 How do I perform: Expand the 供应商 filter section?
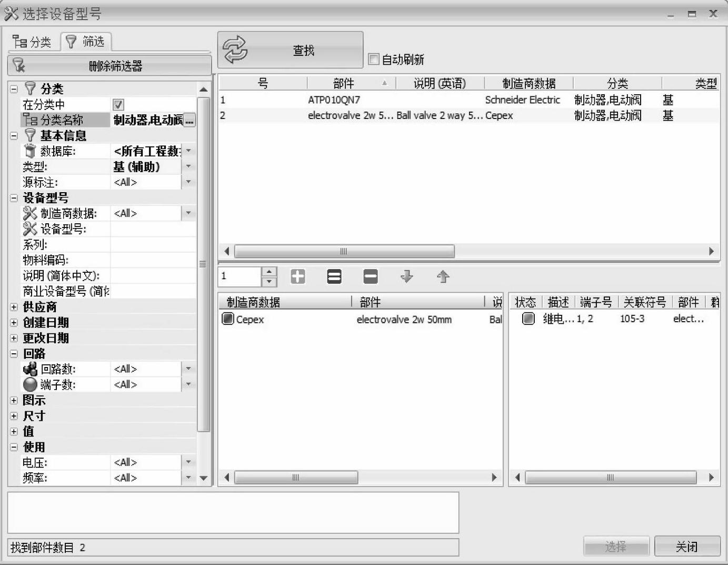coord(14,307)
